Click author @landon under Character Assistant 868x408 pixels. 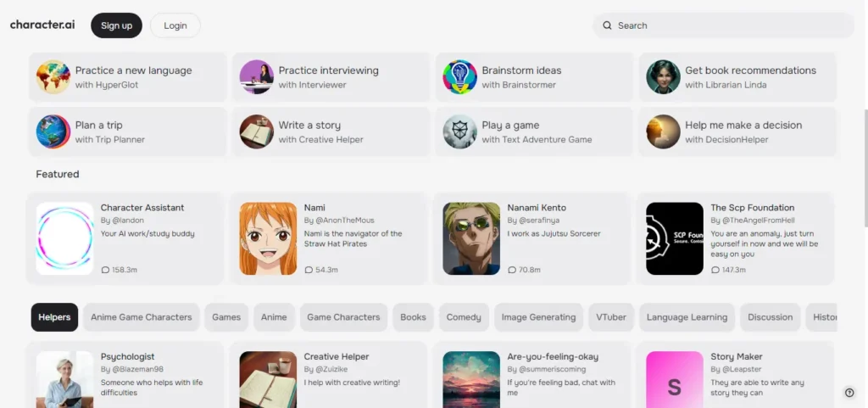point(127,221)
